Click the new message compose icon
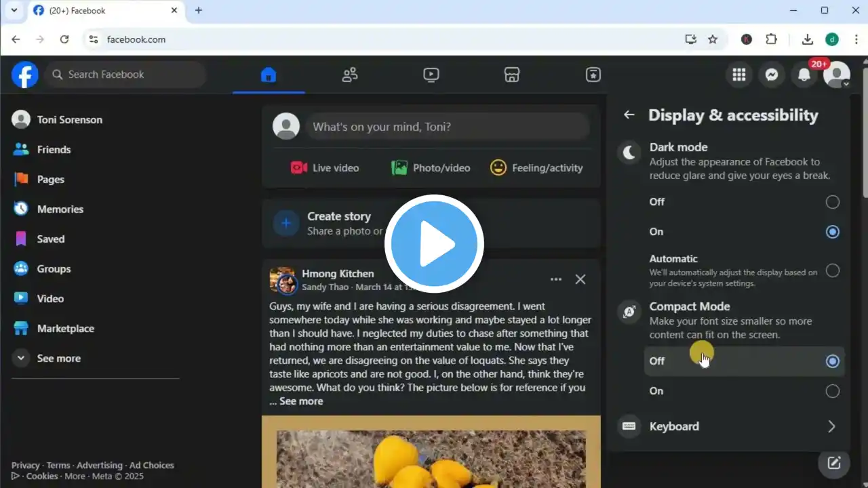Viewport: 868px width, 488px height. (833, 463)
